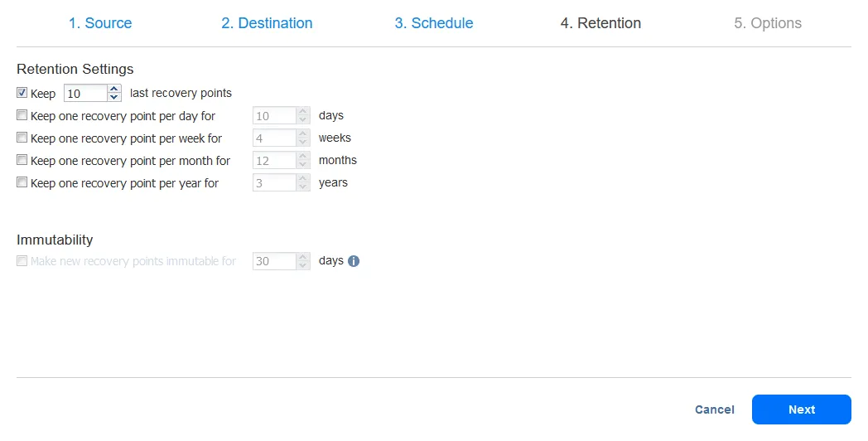Open the Destination step tab
This screenshot has width=868, height=441.
[267, 23]
